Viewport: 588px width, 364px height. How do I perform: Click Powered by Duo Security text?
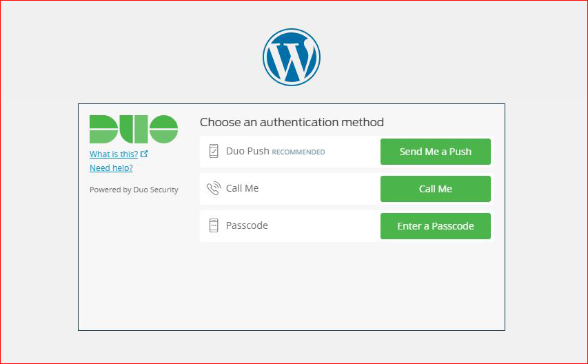click(134, 190)
